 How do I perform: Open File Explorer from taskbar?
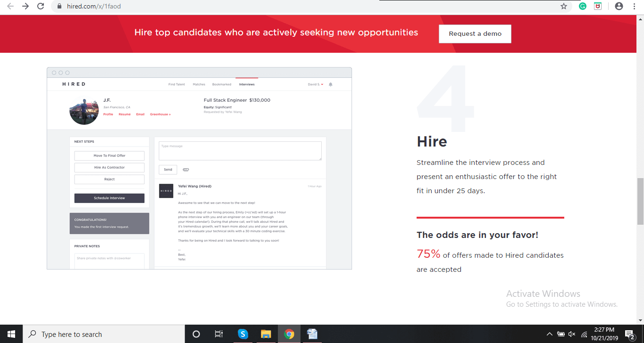[266, 334]
